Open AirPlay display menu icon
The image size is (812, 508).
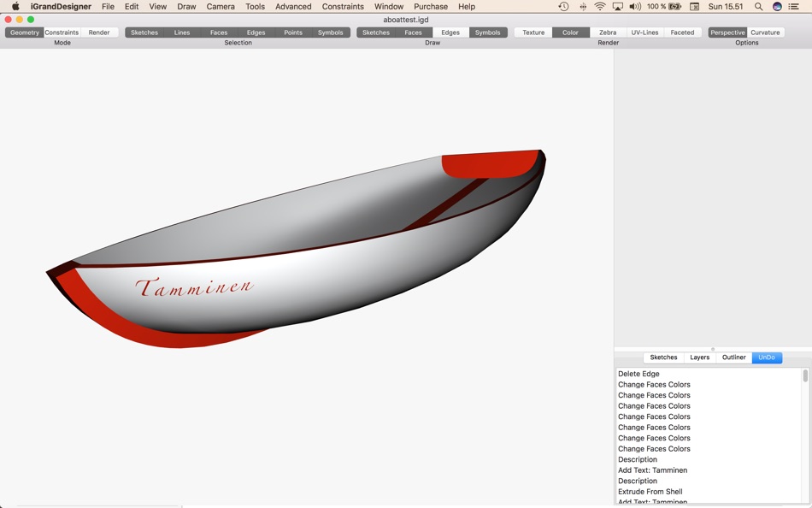click(x=617, y=6)
